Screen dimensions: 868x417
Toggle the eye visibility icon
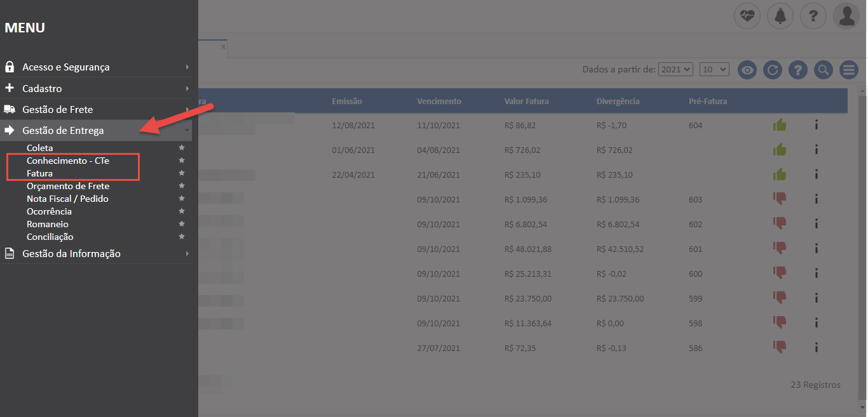coord(747,70)
